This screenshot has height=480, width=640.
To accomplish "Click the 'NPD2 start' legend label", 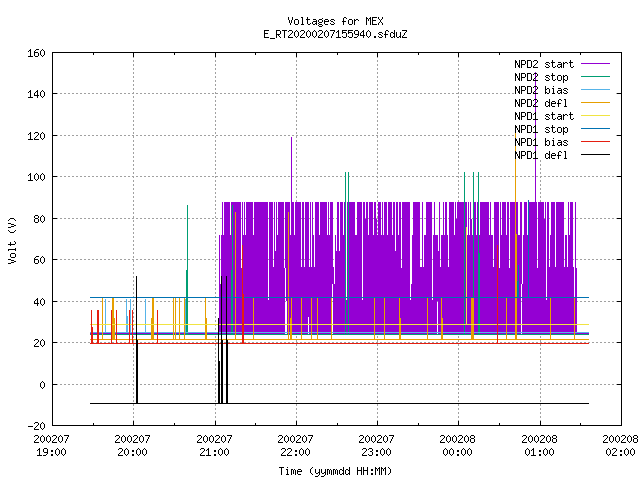I will coord(544,64).
